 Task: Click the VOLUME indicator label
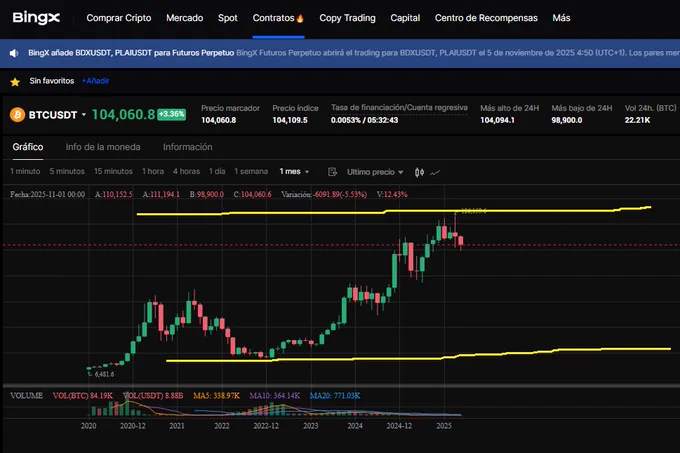pyautogui.click(x=26, y=396)
